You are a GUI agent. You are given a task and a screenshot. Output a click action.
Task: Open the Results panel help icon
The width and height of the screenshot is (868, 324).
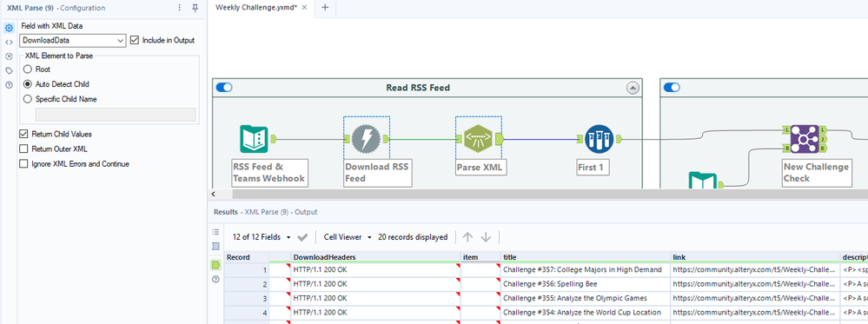coord(215,279)
